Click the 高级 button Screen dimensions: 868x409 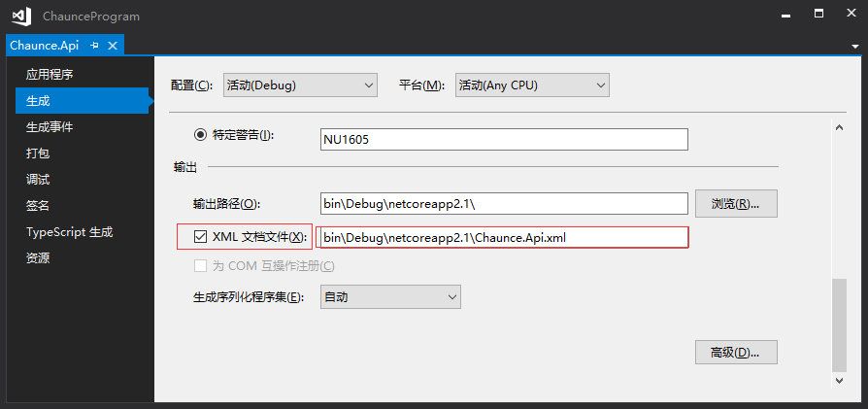pyautogui.click(x=736, y=352)
